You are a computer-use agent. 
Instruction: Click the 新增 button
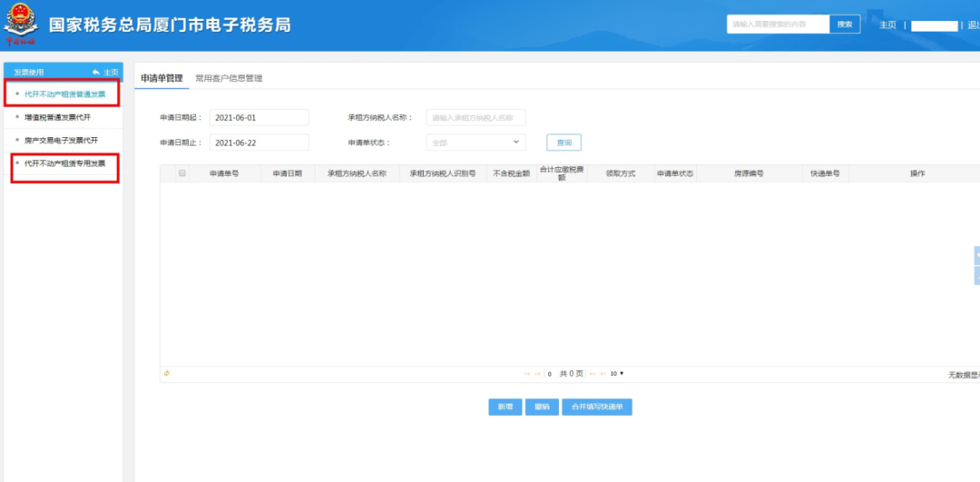pos(505,407)
